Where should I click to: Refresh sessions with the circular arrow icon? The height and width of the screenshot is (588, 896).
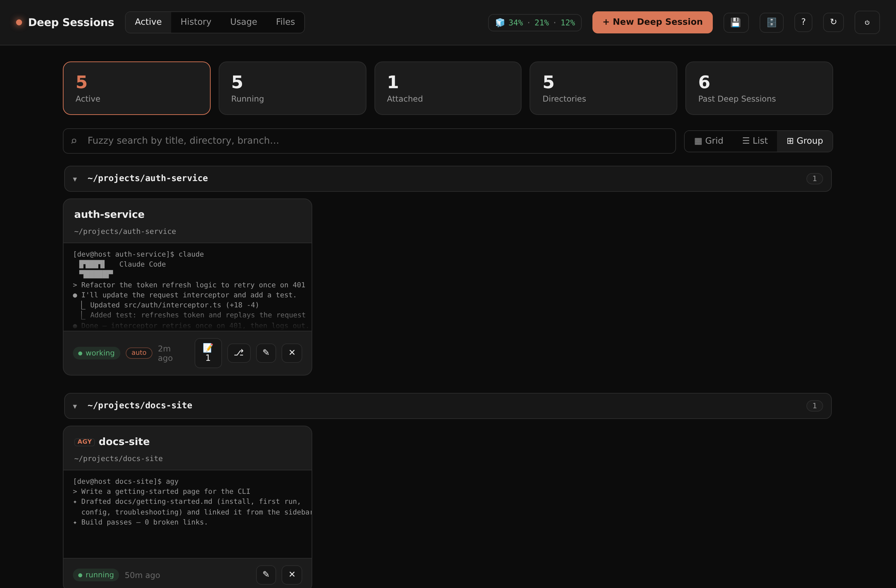[x=833, y=22]
